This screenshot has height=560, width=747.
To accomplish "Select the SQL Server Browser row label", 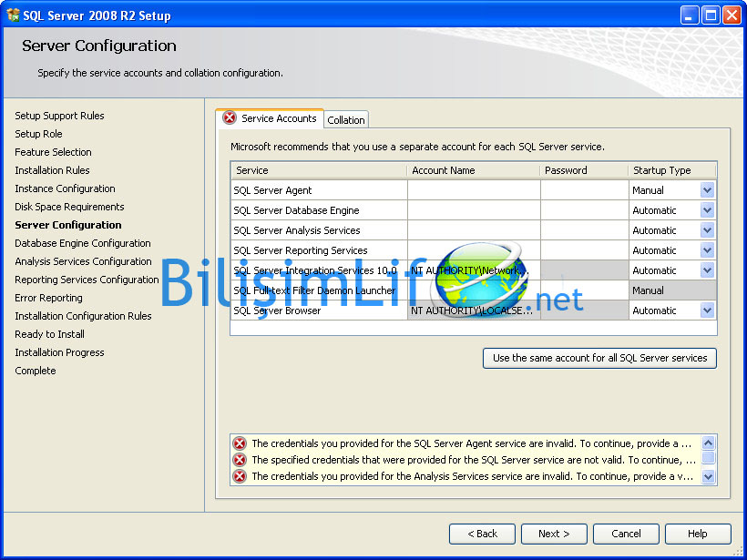I will [277, 311].
